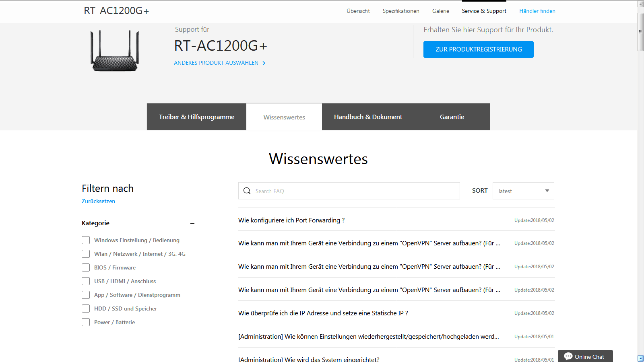This screenshot has height=362, width=644.
Task: Open Galerie in top navigation
Action: click(x=441, y=11)
